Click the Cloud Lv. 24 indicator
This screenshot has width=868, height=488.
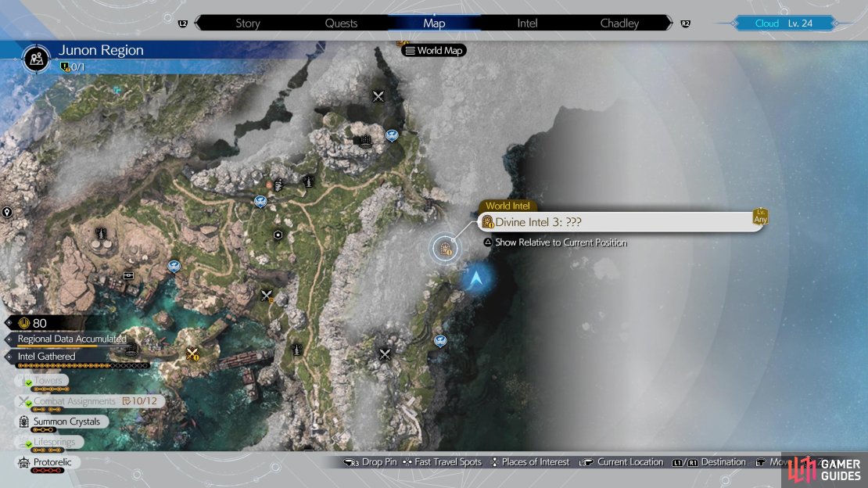pos(784,23)
